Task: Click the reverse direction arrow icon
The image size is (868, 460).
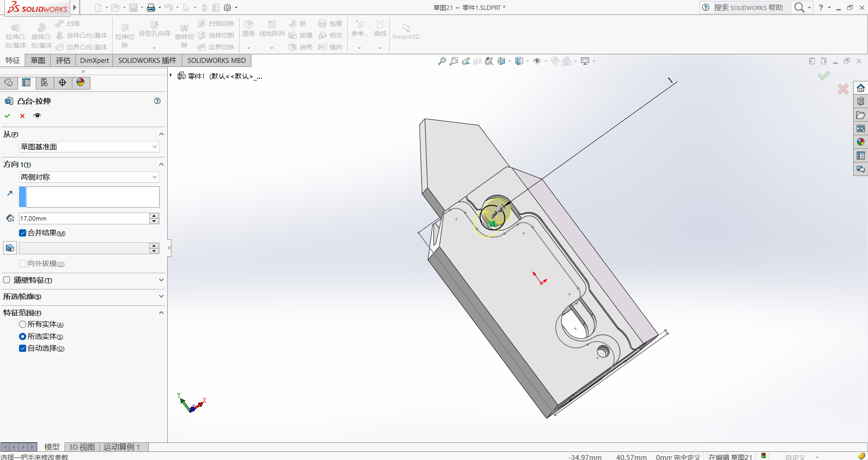Action: 10,193
